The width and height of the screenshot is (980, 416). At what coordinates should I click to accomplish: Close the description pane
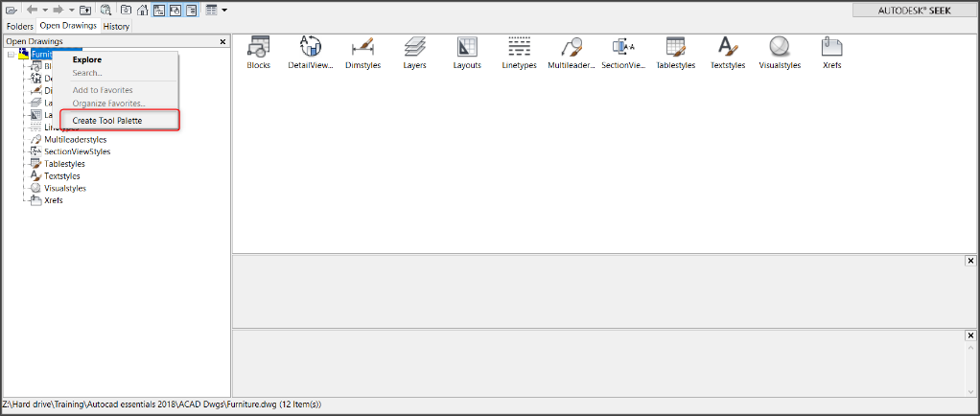[970, 335]
